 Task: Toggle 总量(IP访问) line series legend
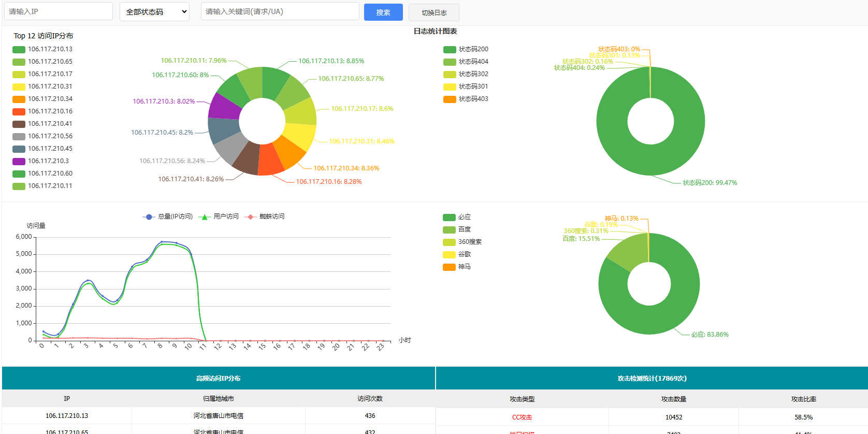(167, 216)
